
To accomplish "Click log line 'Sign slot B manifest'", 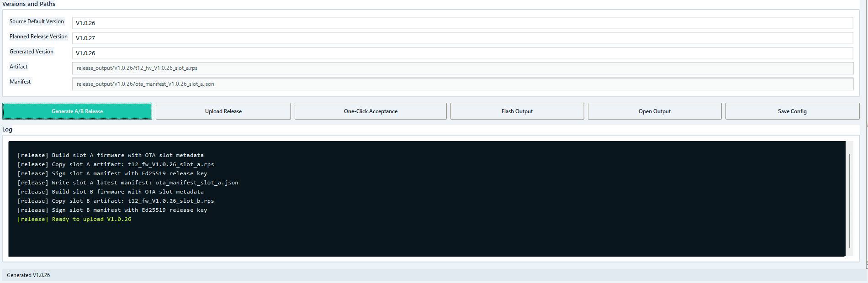I will [x=112, y=210].
